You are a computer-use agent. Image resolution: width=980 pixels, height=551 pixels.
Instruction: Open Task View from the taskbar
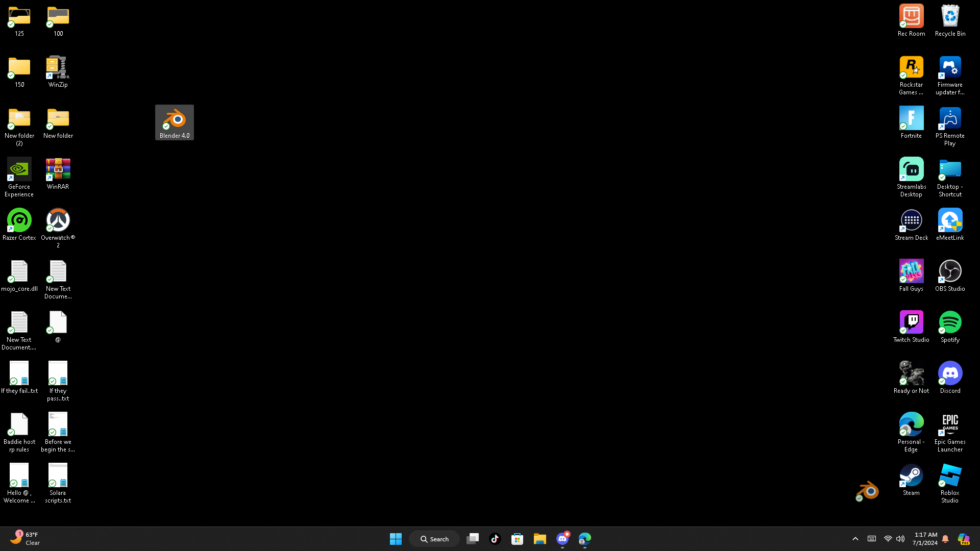click(473, 539)
